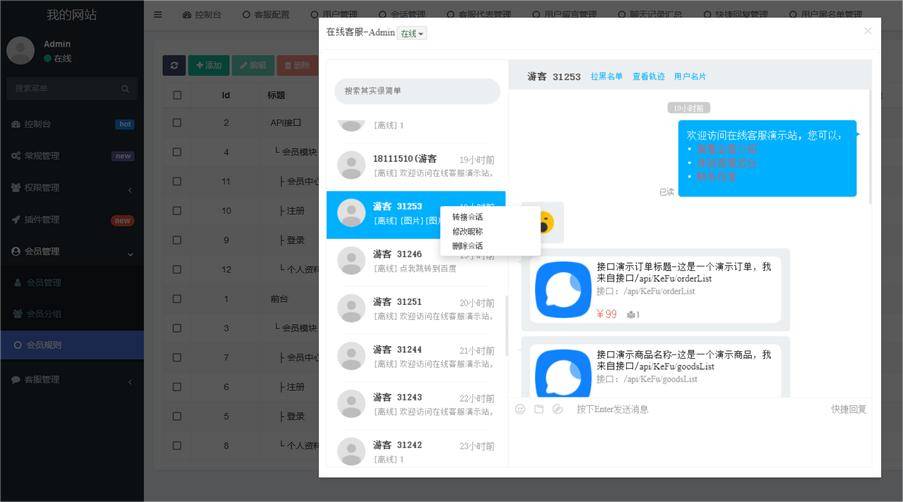Image resolution: width=903 pixels, height=502 pixels.
Task: Click avatar of 游客 31242 conversation
Action: pyautogui.click(x=351, y=452)
